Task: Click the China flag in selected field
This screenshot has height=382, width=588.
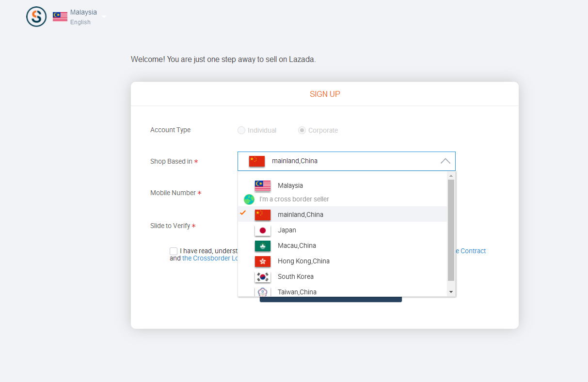Action: 257,161
